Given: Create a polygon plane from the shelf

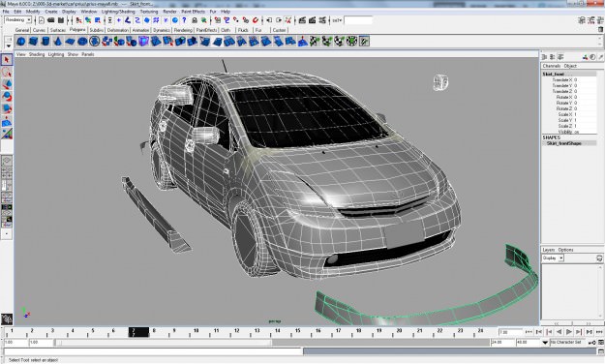Looking at the screenshot, I should click(70, 41).
